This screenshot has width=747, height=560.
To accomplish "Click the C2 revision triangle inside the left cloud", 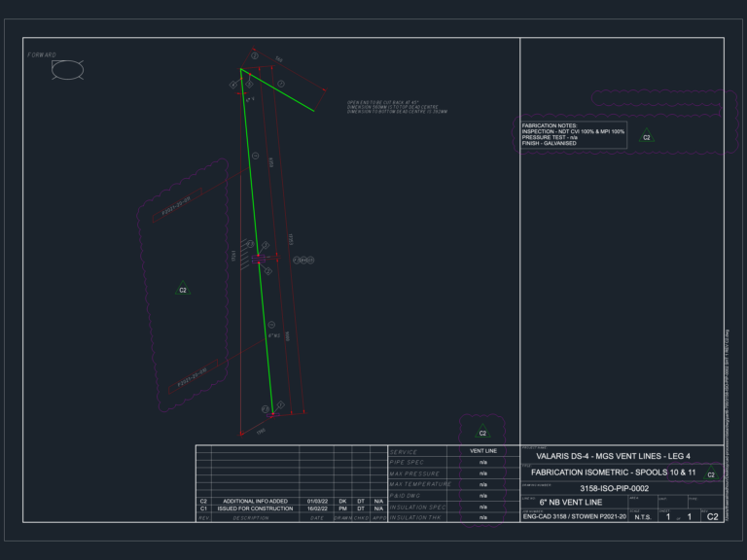I will (x=183, y=289).
